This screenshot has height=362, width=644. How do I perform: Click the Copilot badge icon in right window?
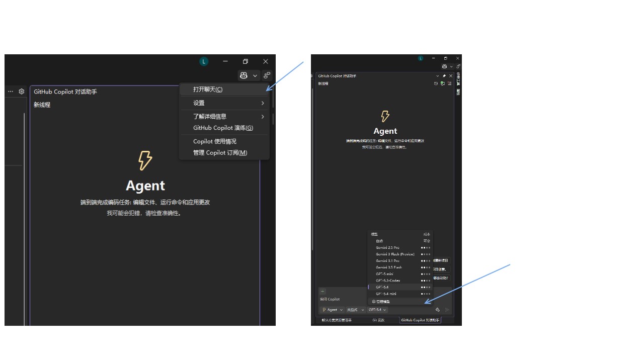tap(444, 66)
